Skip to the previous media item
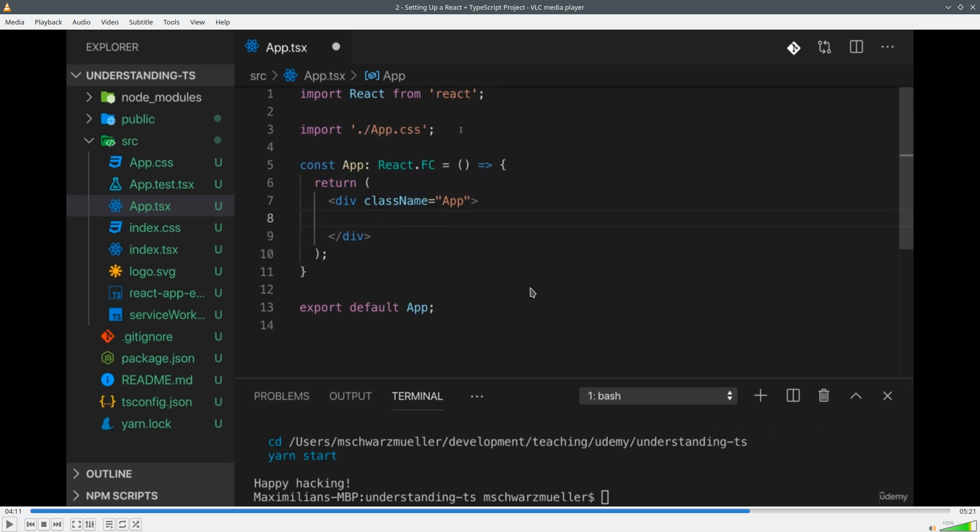Image resolution: width=980 pixels, height=532 pixels. click(x=31, y=524)
